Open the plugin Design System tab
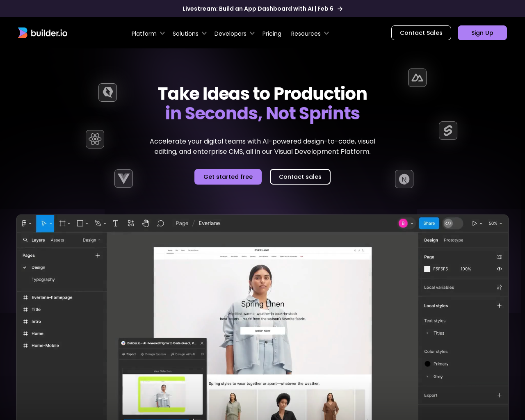 click(153, 354)
